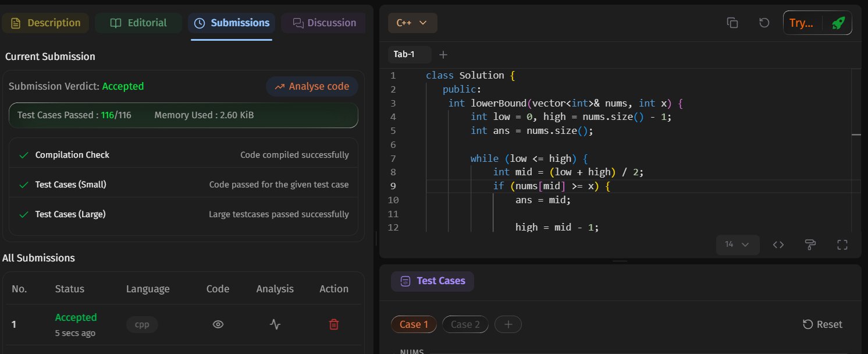View code of submission 1 via eye icon

(218, 324)
